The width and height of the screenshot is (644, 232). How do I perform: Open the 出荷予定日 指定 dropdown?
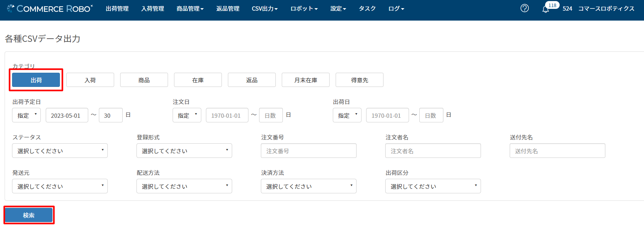point(27,115)
